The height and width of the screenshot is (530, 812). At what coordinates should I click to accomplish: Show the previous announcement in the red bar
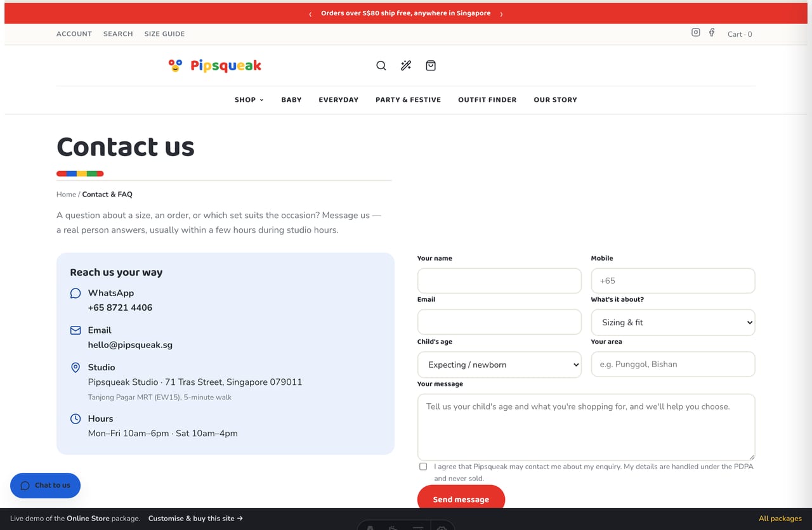pos(310,14)
